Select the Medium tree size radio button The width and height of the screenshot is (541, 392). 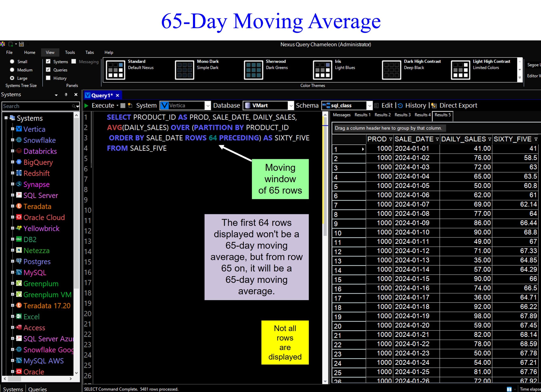pos(12,70)
